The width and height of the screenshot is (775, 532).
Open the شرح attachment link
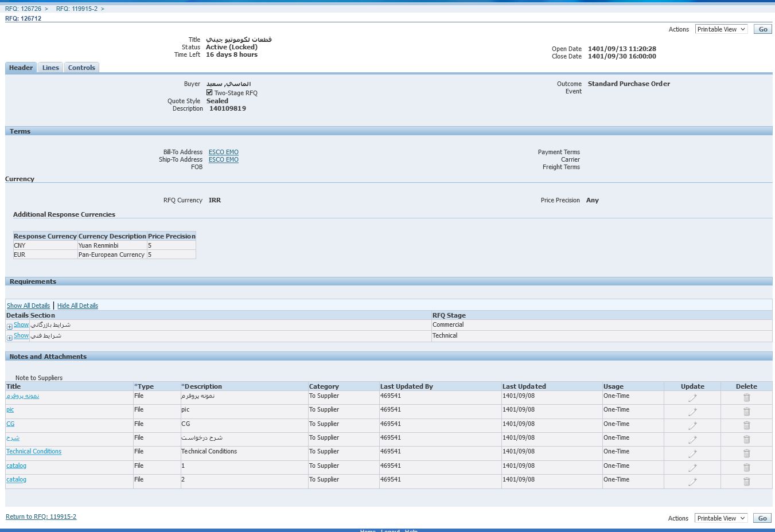pos(13,437)
